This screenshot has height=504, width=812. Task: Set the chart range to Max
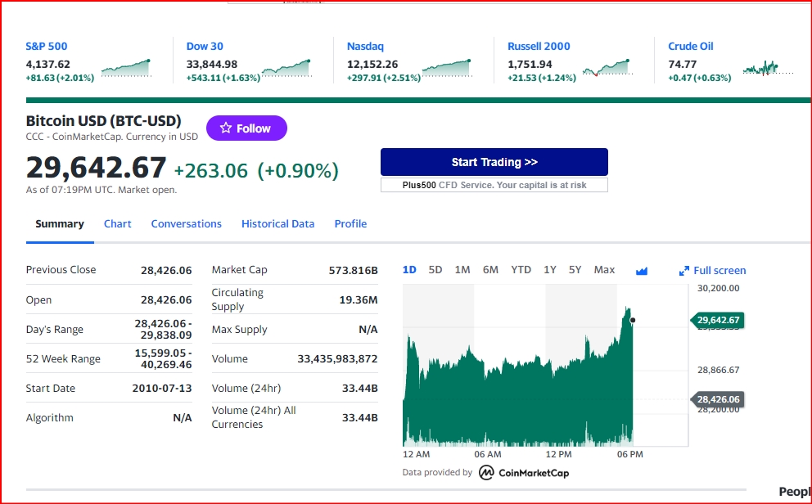(604, 270)
